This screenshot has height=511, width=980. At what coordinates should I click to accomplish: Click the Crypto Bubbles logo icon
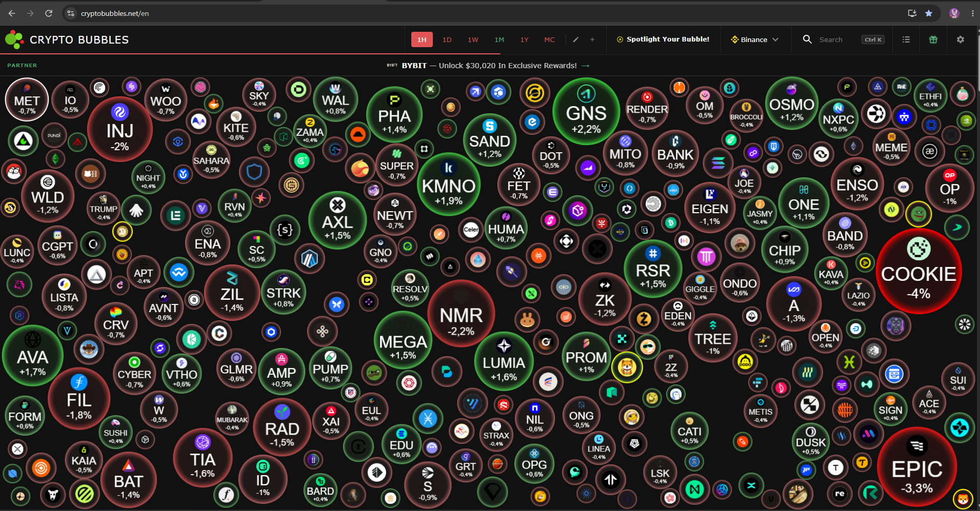pyautogui.click(x=14, y=39)
